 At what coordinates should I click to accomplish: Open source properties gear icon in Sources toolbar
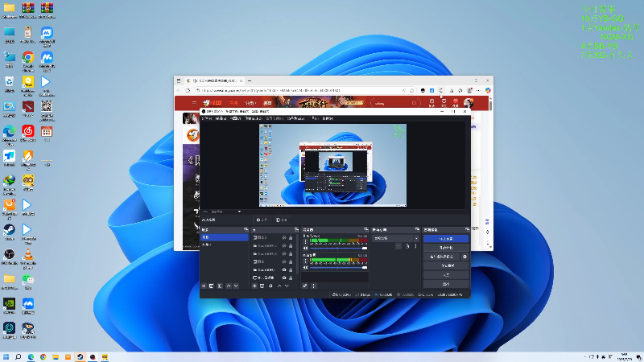[x=270, y=286]
